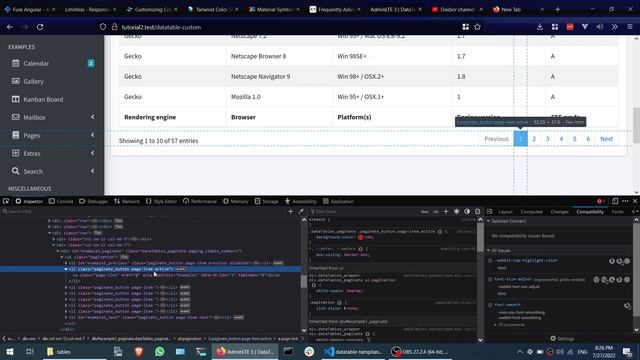640x360 pixels.
Task: Toggle the .cls class panel button
Action: [436, 211]
